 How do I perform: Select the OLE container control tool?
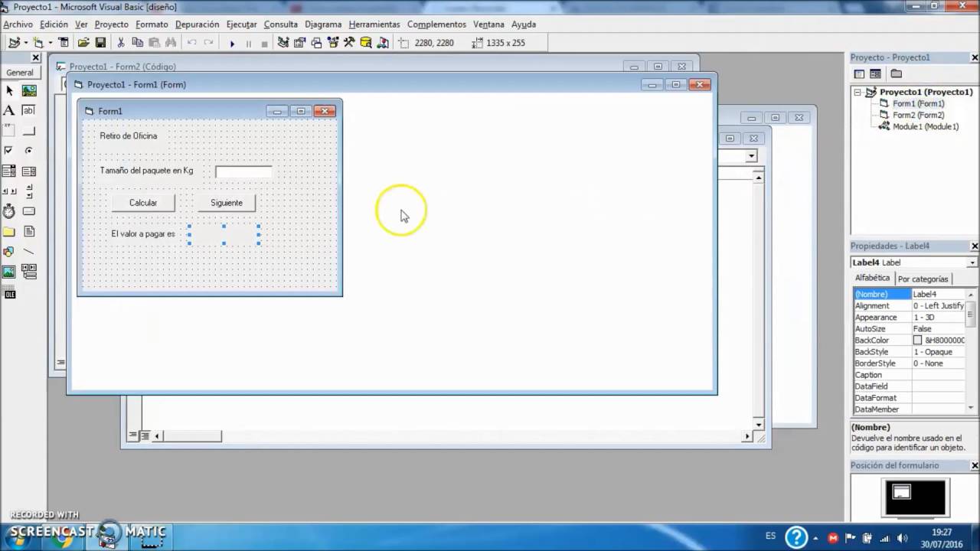(9, 292)
